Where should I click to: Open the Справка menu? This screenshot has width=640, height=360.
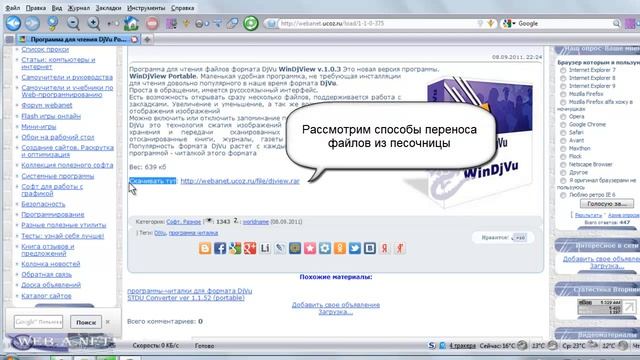point(182,8)
